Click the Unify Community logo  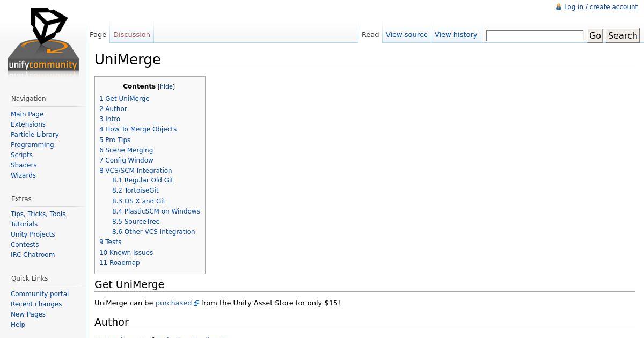click(43, 42)
